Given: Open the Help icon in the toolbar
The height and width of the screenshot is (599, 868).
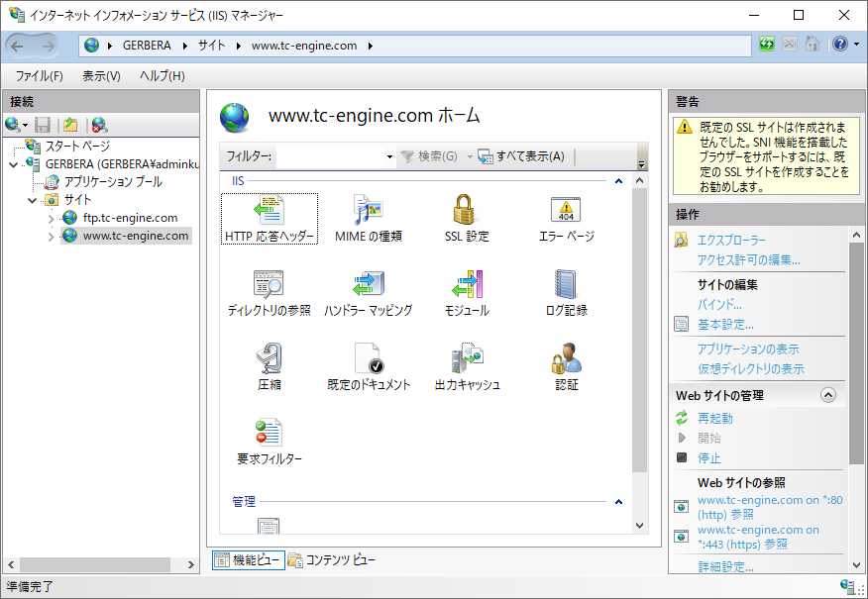Looking at the screenshot, I should [x=840, y=45].
